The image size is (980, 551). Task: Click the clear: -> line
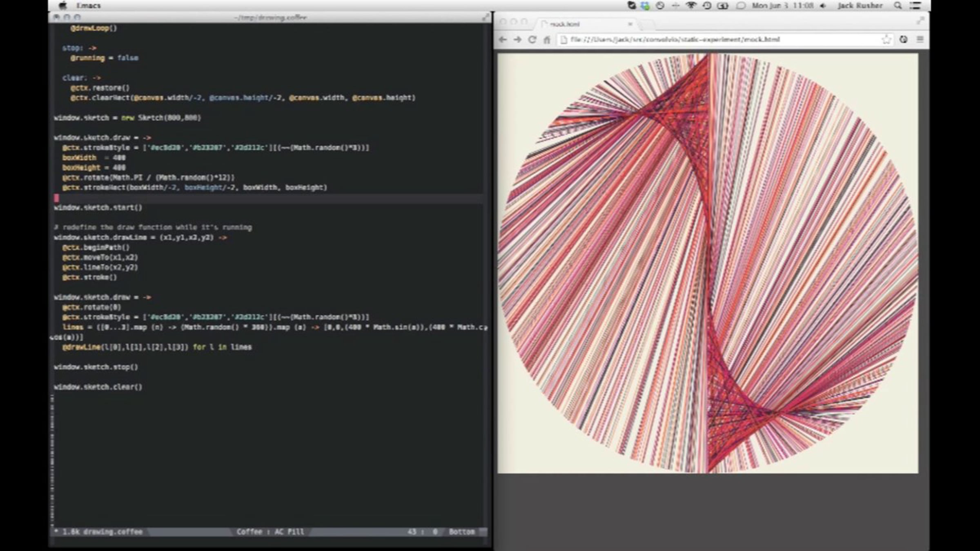coord(81,78)
